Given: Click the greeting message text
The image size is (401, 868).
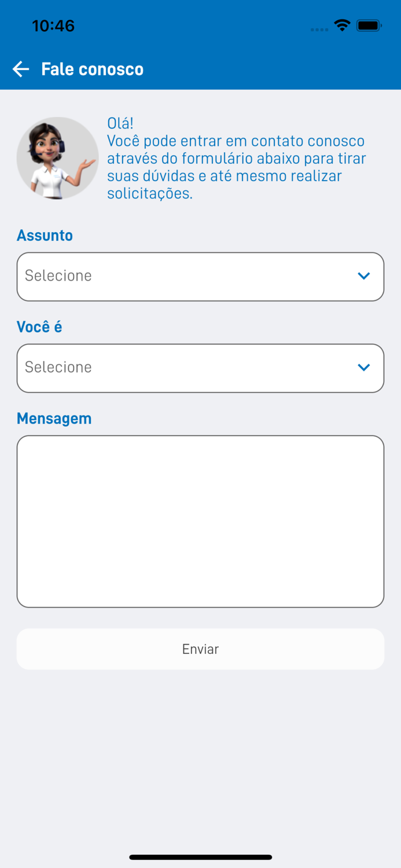Looking at the screenshot, I should coord(235,158).
